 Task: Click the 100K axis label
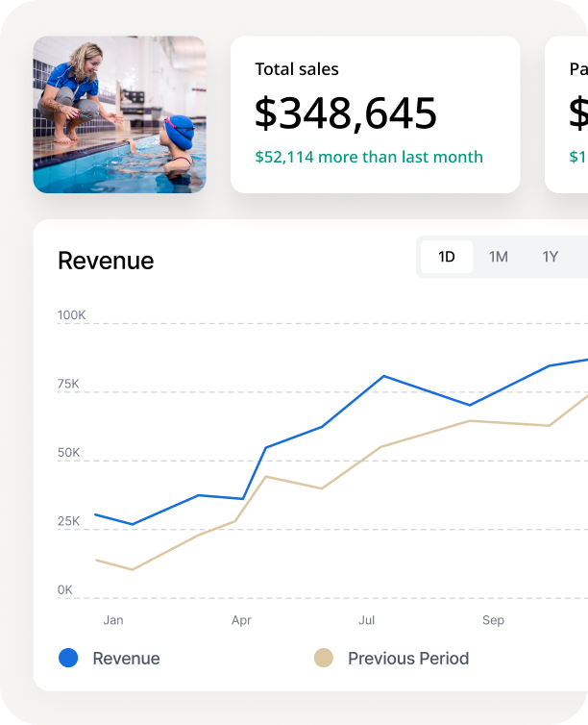click(71, 315)
